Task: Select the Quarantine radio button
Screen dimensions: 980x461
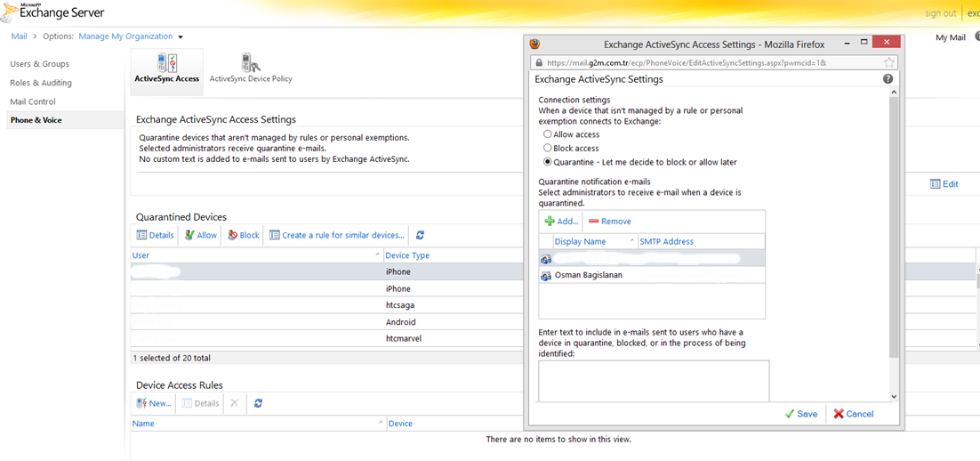Action: click(548, 162)
